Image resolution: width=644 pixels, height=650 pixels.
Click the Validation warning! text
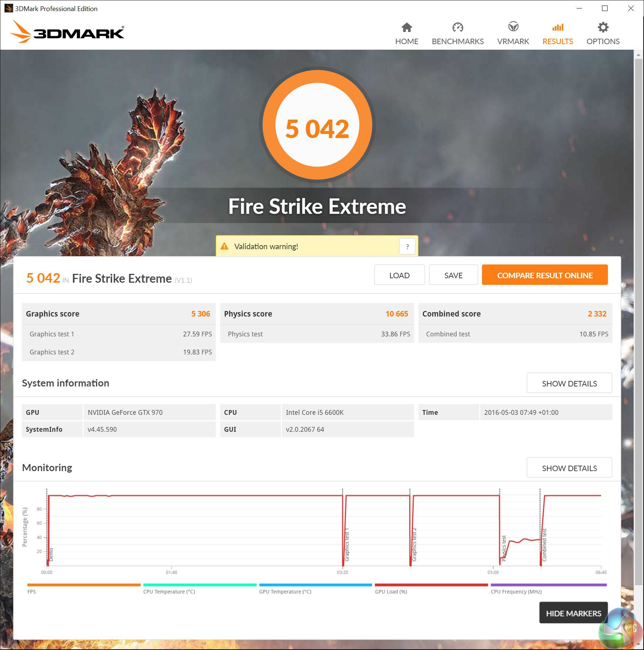pos(266,246)
